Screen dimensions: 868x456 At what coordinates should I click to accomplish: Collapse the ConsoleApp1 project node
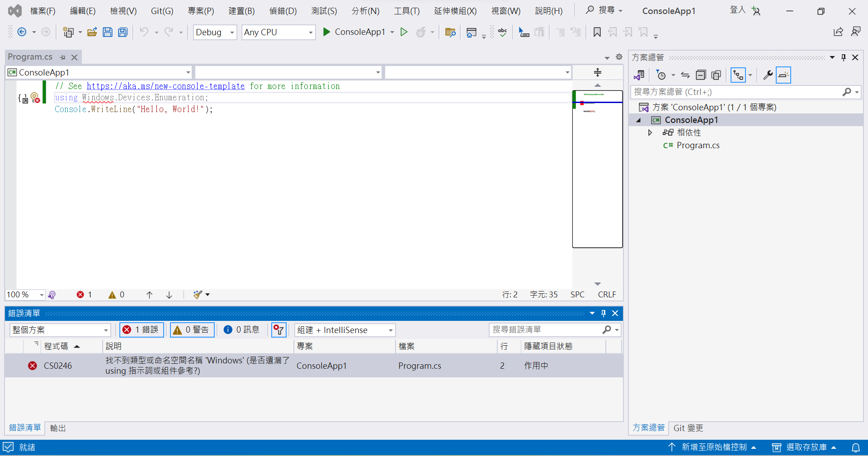point(638,120)
